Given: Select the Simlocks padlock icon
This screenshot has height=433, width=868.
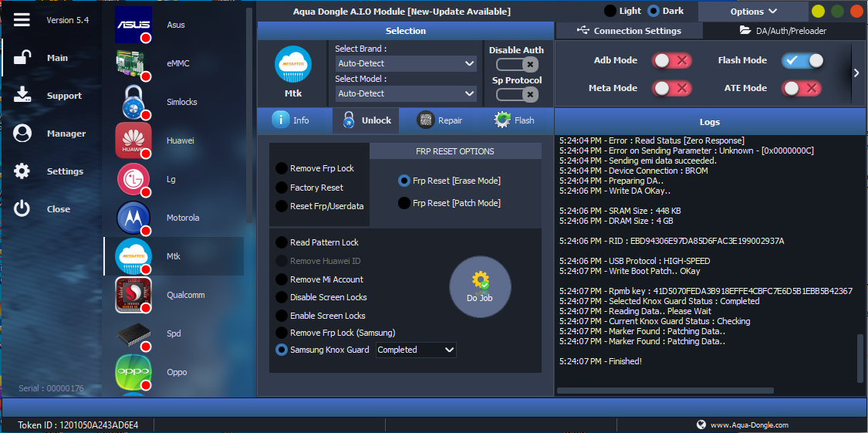Looking at the screenshot, I should (133, 102).
